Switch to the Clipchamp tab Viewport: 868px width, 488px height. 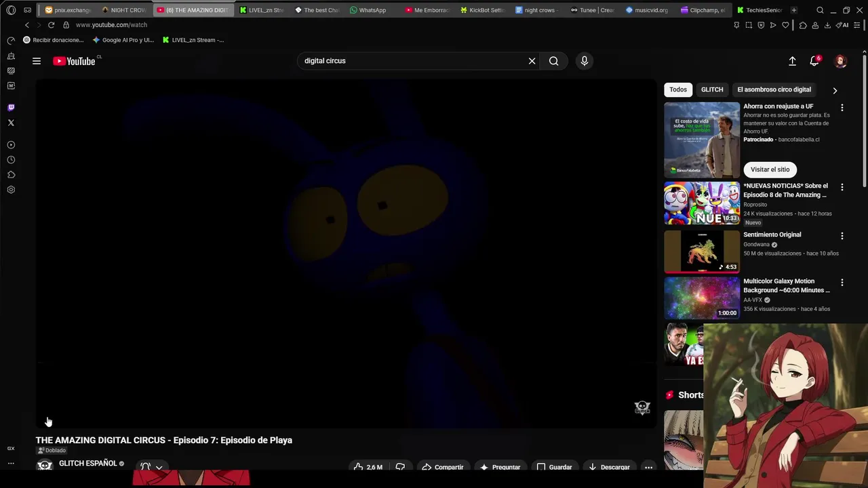tap(703, 10)
